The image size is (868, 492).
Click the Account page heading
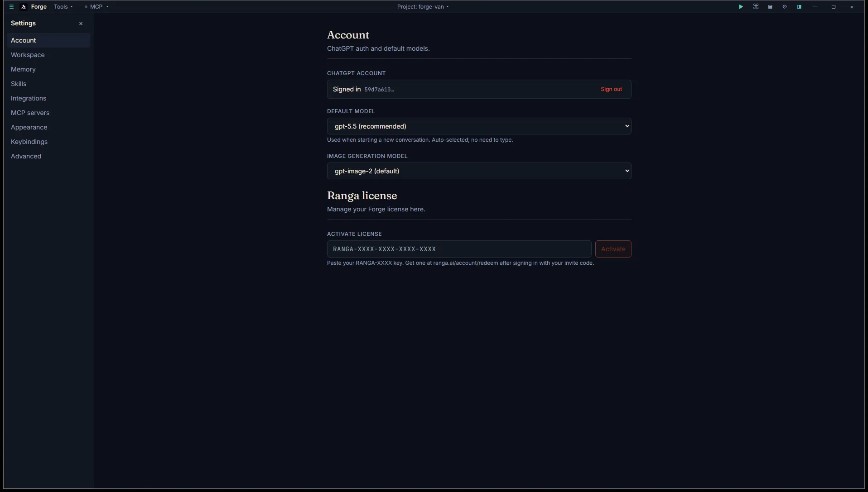coord(348,35)
